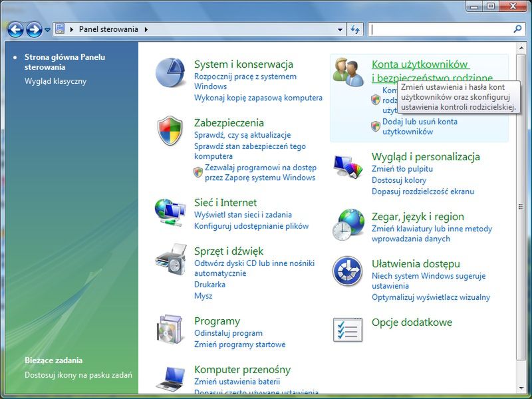This screenshot has width=532, height=399.
Task: Open Dostosuj ikony na pasku zadań
Action: click(78, 375)
